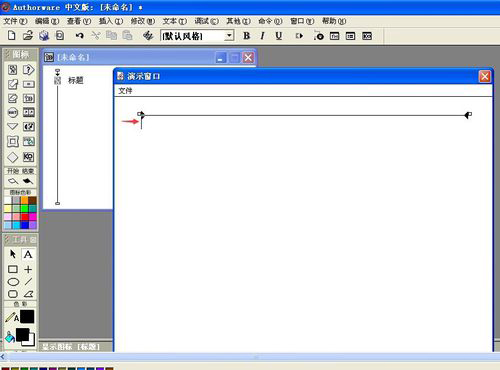Open 文件 menu in the 演示窗口 window
The height and width of the screenshot is (370, 500).
[x=125, y=91]
